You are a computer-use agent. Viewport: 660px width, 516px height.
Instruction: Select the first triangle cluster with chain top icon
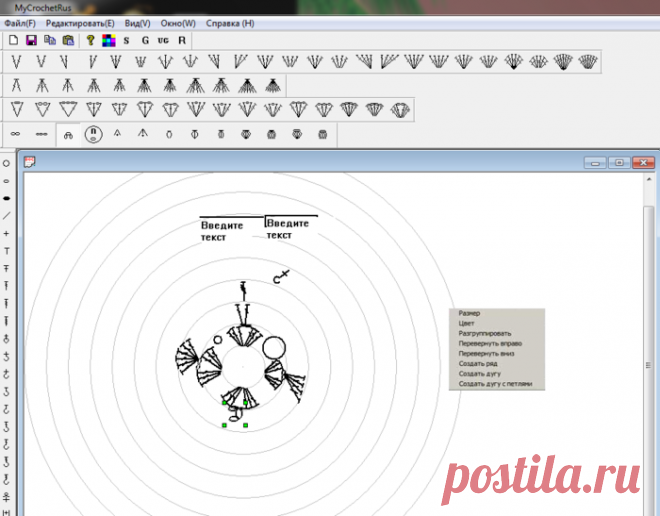[17, 109]
